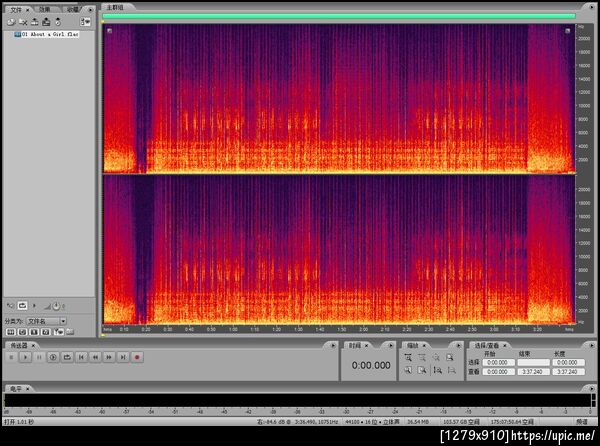The image size is (600, 446).
Task: Toggle the Auto-Play speaker button in Files panel
Action: pos(10,306)
